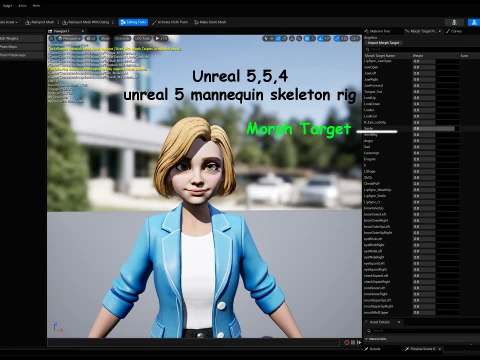
Task: Select the noseSneerRight morph target
Action: (x=376, y=294)
